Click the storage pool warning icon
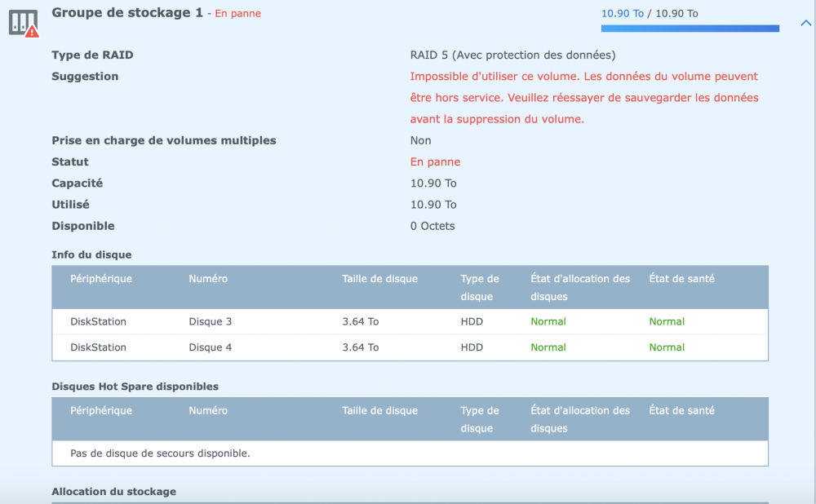Image resolution: width=816 pixels, height=504 pixels. coord(24,23)
